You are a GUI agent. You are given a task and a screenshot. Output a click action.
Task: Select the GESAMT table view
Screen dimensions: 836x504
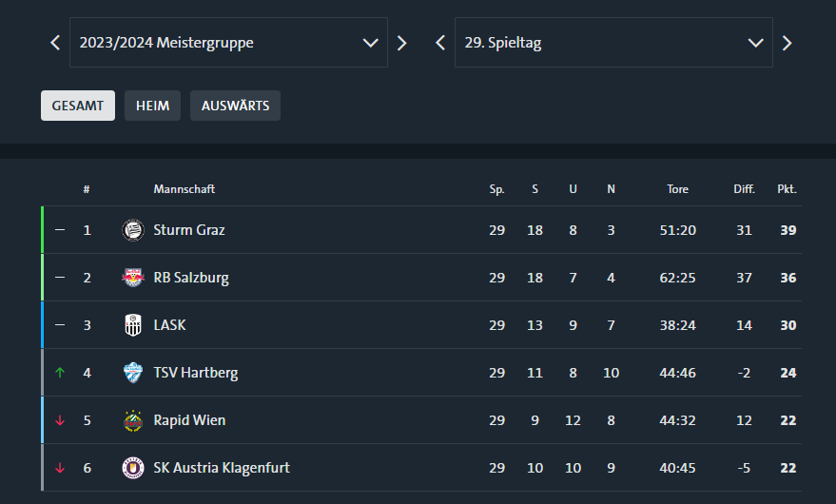(x=78, y=106)
